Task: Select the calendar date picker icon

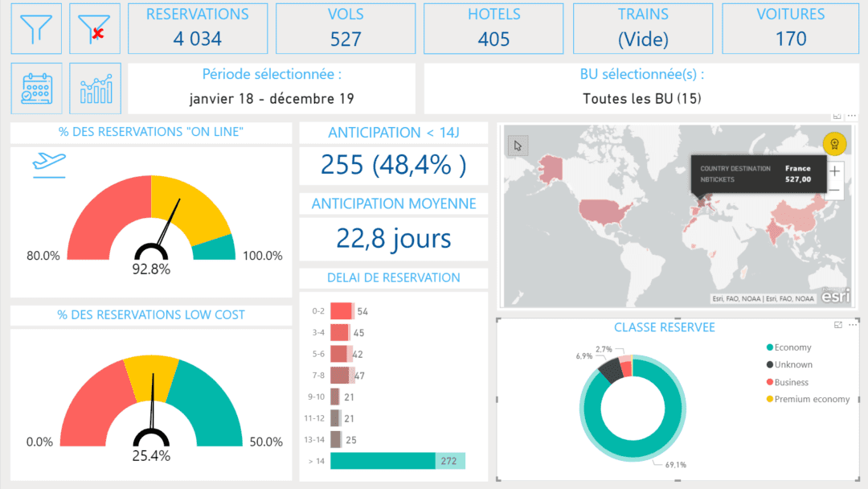Action: [x=36, y=88]
